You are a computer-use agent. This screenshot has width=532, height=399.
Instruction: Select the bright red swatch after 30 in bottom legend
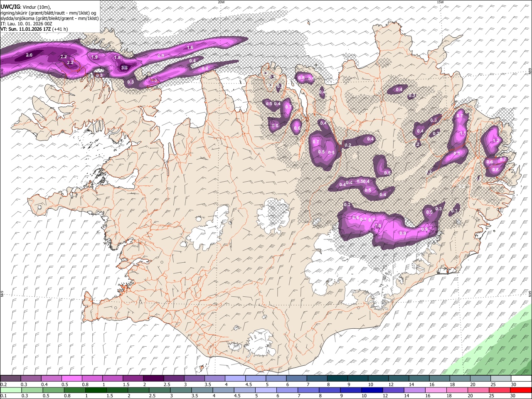[520, 390]
